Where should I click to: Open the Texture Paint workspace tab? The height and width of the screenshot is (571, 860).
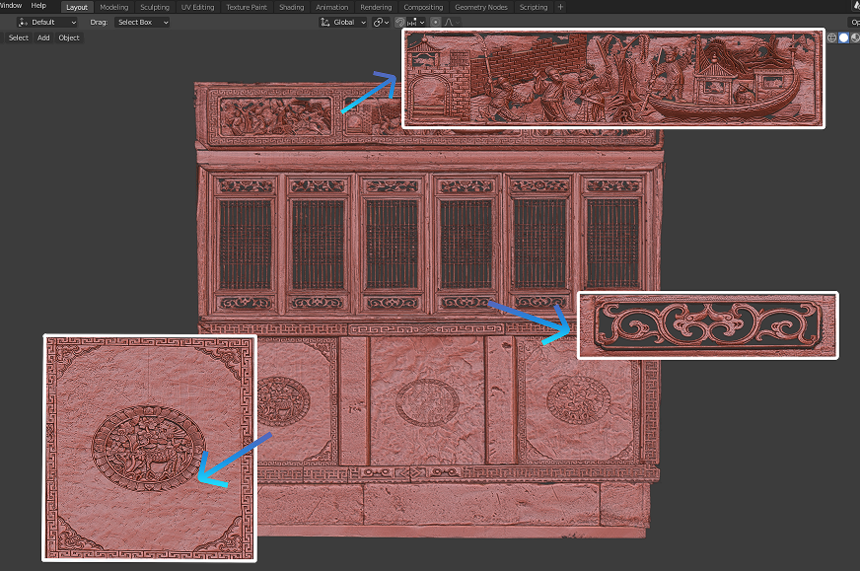coord(246,7)
